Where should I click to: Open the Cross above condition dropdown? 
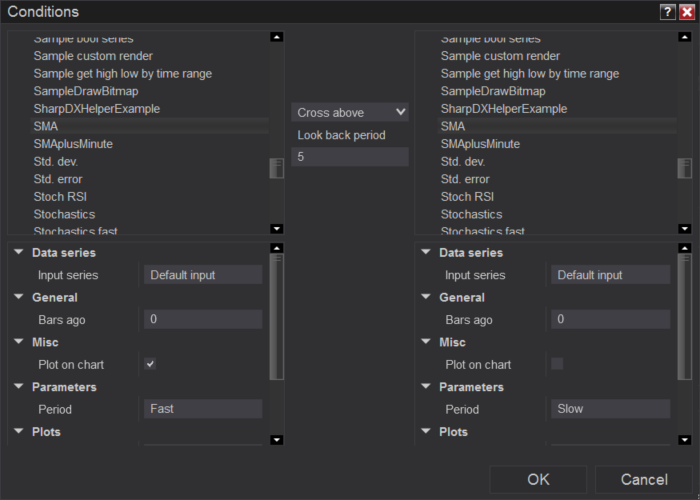point(350,113)
